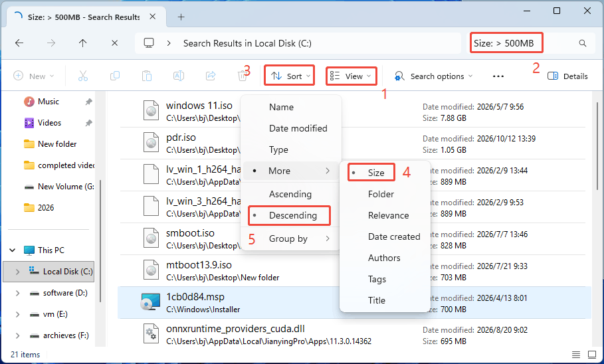Toggle the Details pane
604x364 pixels.
point(567,76)
